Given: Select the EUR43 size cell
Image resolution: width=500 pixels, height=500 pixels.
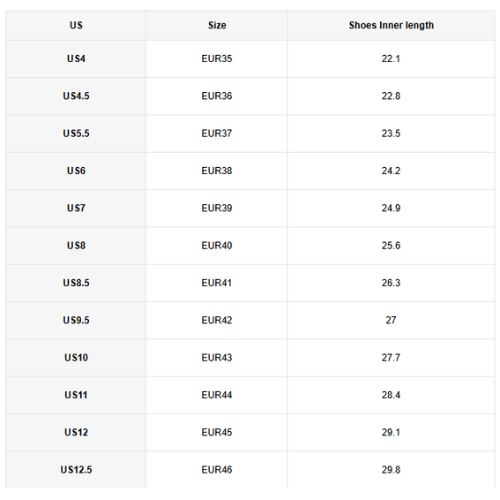Looking at the screenshot, I should point(217,357).
